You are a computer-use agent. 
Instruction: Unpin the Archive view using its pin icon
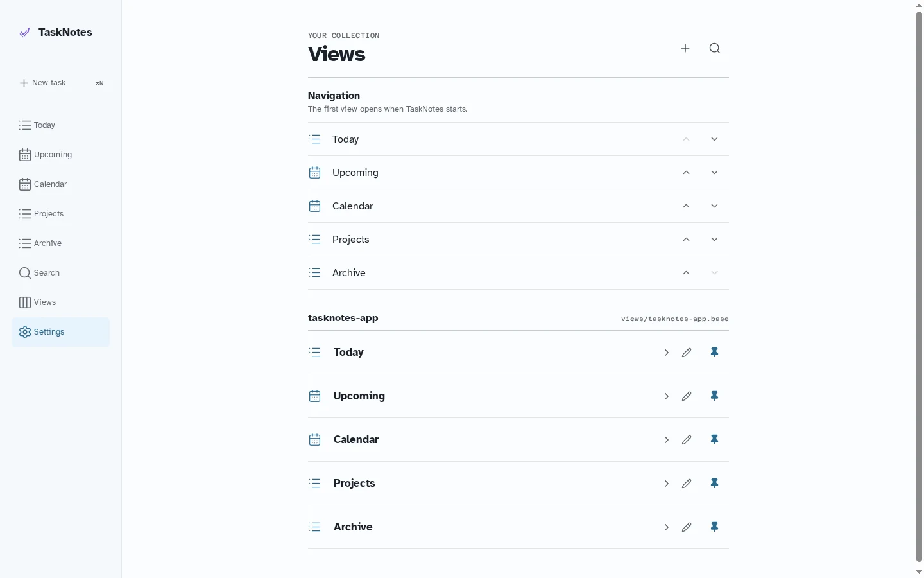715,527
